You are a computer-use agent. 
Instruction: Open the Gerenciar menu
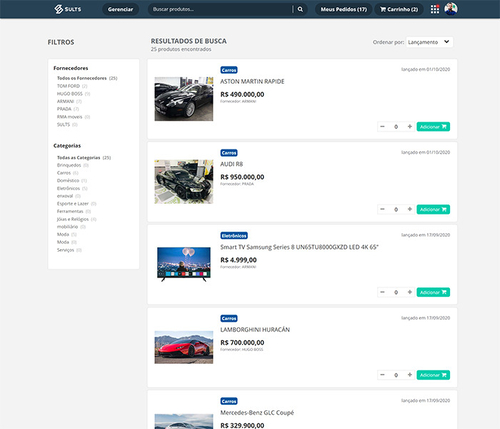(x=120, y=9)
